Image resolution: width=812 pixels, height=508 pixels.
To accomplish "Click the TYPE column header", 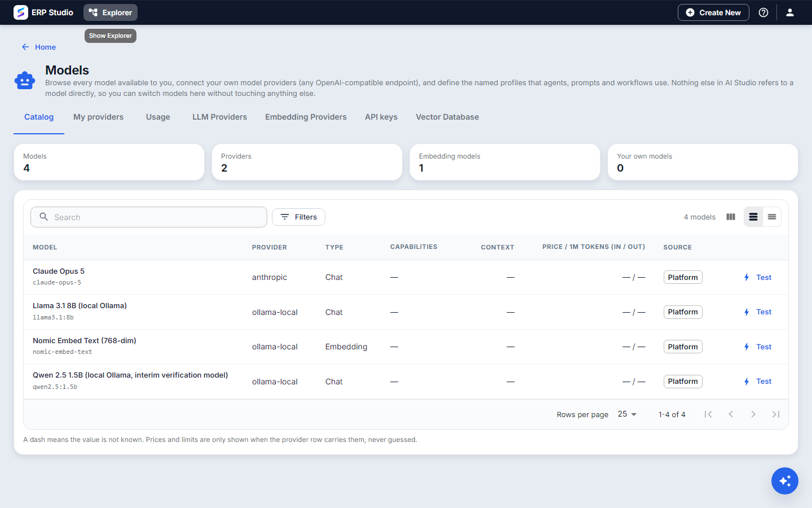I will [x=334, y=247].
